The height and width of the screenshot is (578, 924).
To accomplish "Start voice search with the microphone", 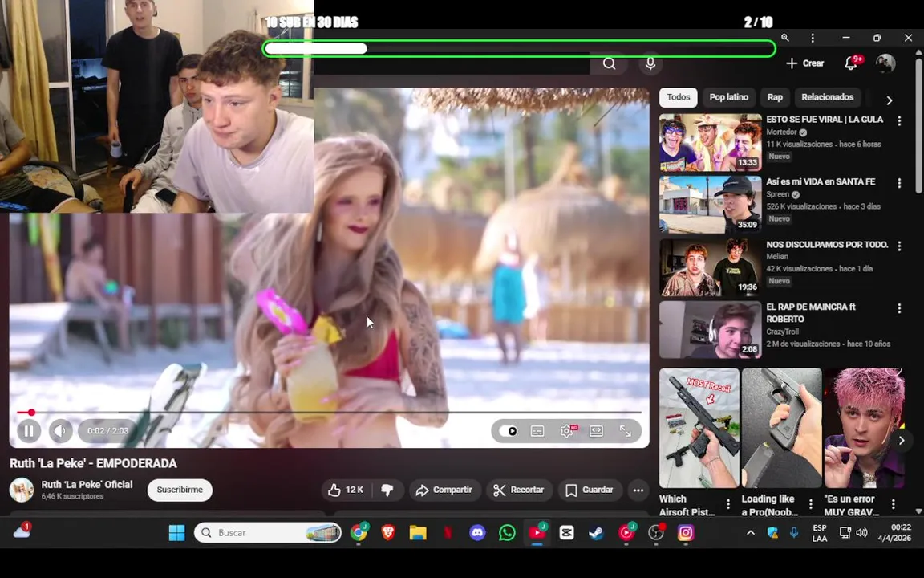I will point(650,63).
